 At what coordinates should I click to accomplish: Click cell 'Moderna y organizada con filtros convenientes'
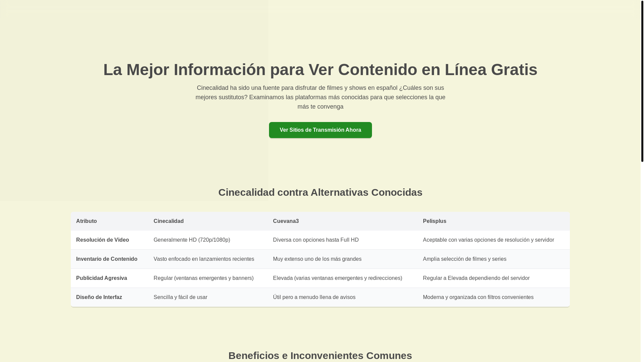coord(494,297)
